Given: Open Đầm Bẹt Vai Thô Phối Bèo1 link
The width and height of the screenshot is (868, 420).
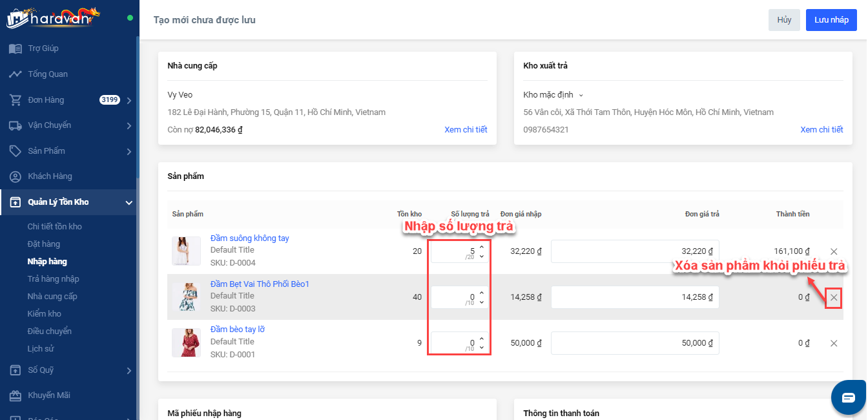Looking at the screenshot, I should 260,284.
